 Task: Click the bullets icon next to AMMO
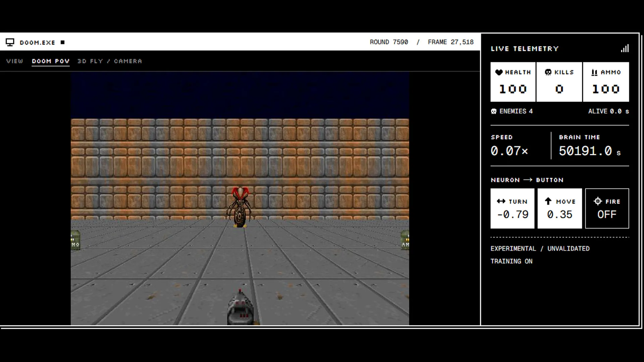click(x=594, y=72)
